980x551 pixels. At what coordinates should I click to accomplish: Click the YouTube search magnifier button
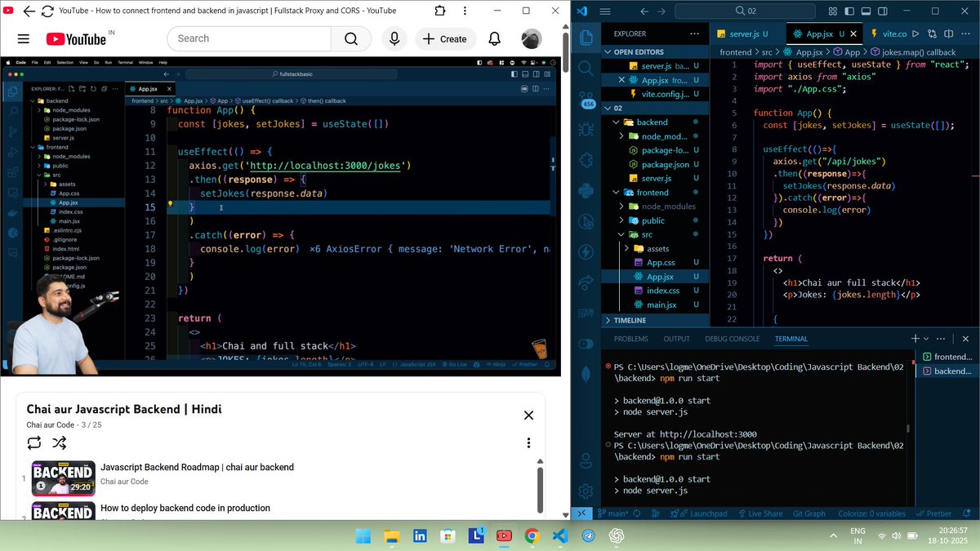click(351, 38)
